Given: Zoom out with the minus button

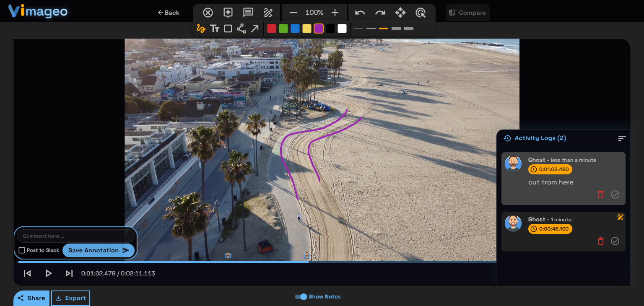Looking at the screenshot, I should coord(293,13).
